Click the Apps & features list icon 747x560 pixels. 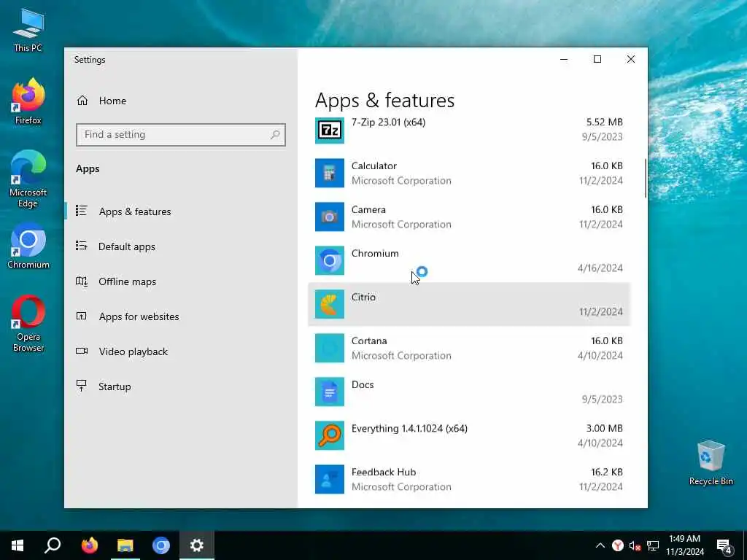pos(82,211)
